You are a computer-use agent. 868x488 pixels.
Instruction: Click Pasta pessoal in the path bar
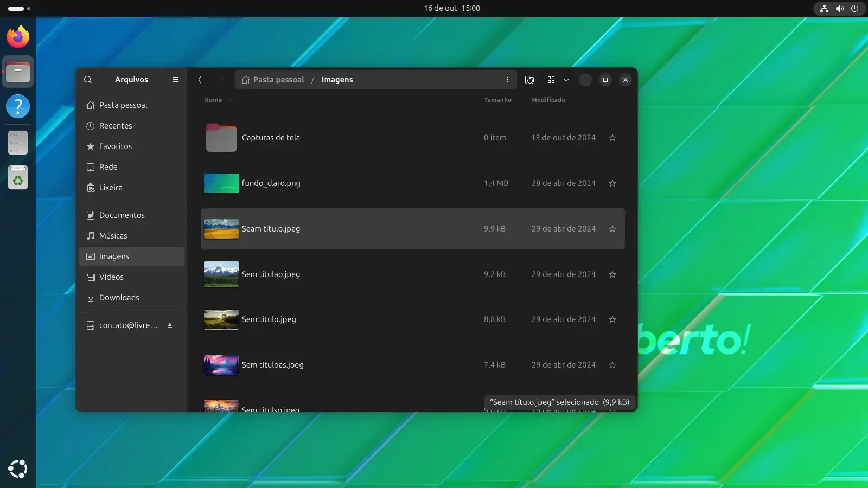(273, 80)
